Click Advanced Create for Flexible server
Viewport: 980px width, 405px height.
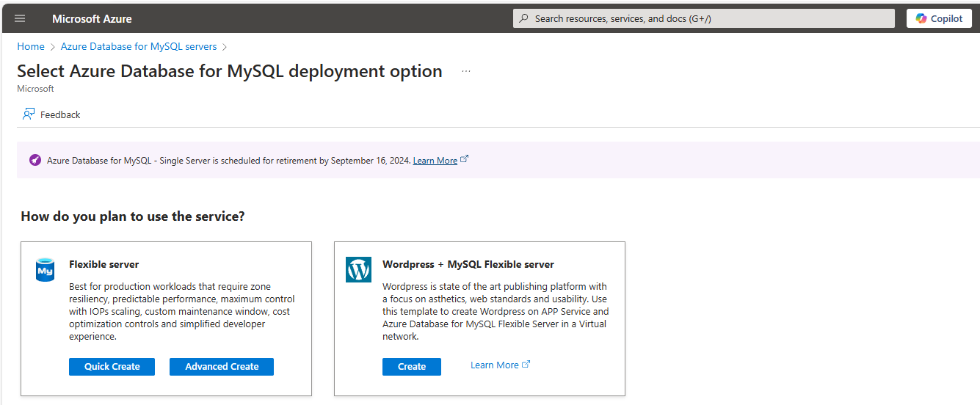(x=222, y=367)
